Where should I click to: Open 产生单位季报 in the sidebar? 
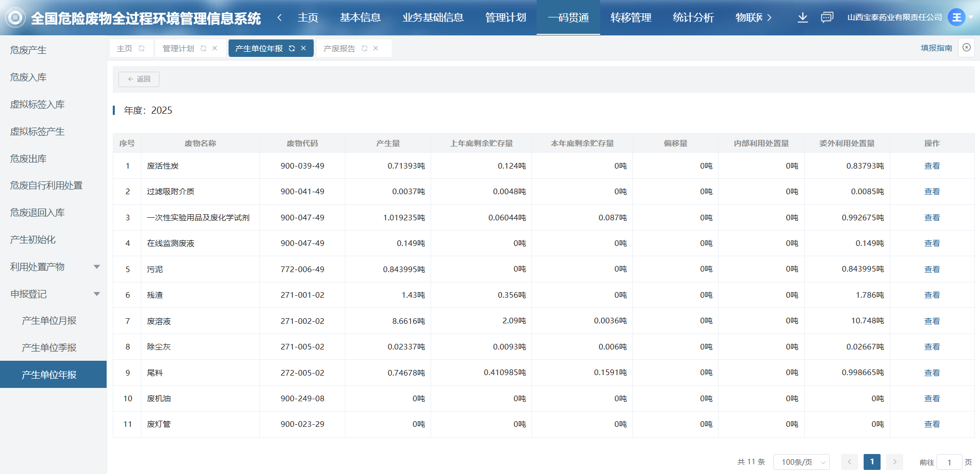pos(53,347)
